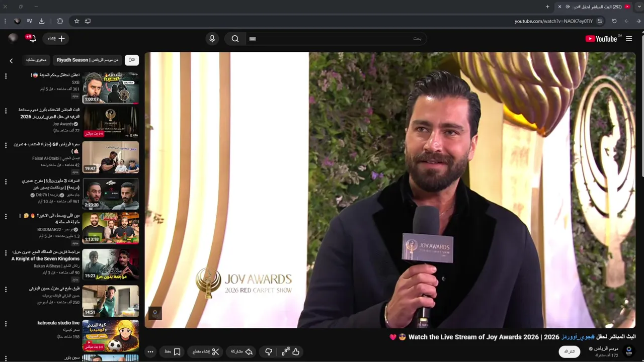Open more actions three-dot button under video

click(150, 352)
